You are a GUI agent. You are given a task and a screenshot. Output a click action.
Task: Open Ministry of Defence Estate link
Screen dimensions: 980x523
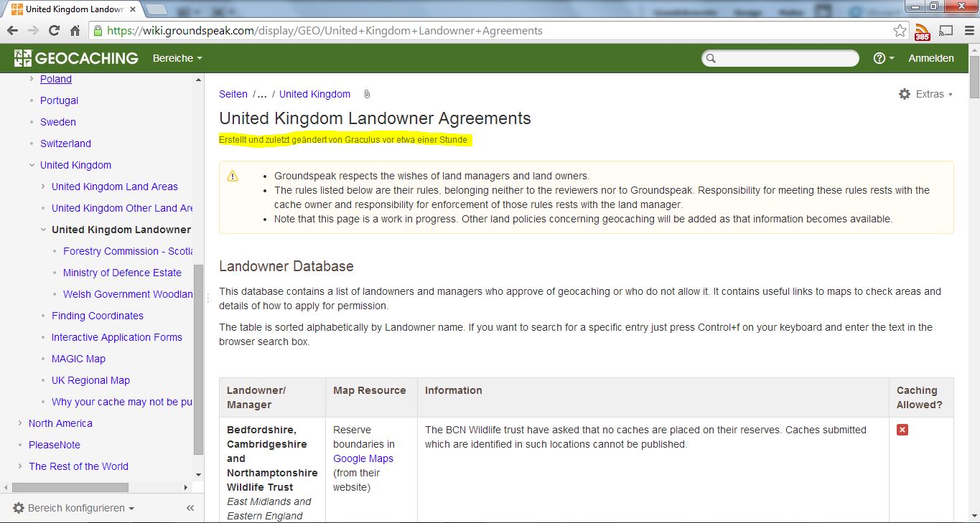(122, 273)
